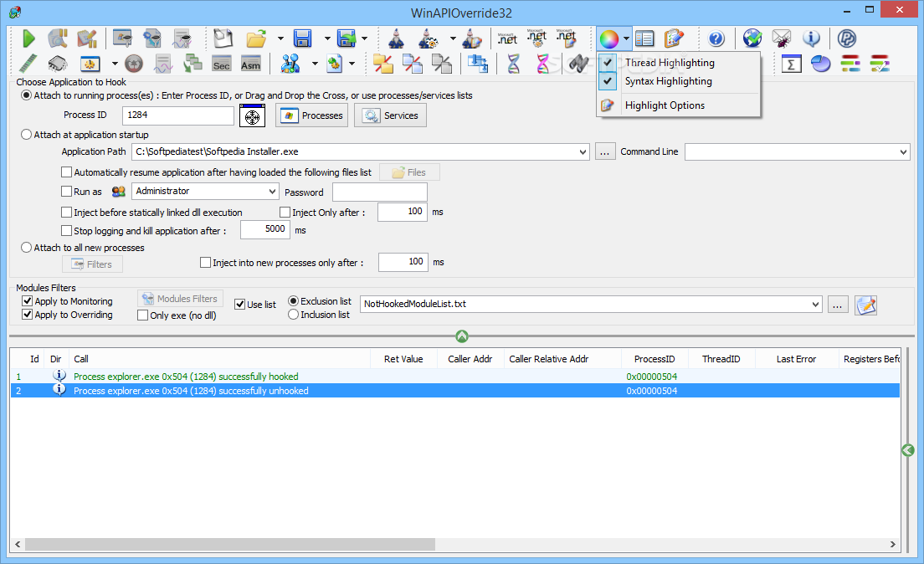Screen dimensions: 924x564
Task: Select log row 'successfully hooked'
Action: pyautogui.click(x=455, y=376)
